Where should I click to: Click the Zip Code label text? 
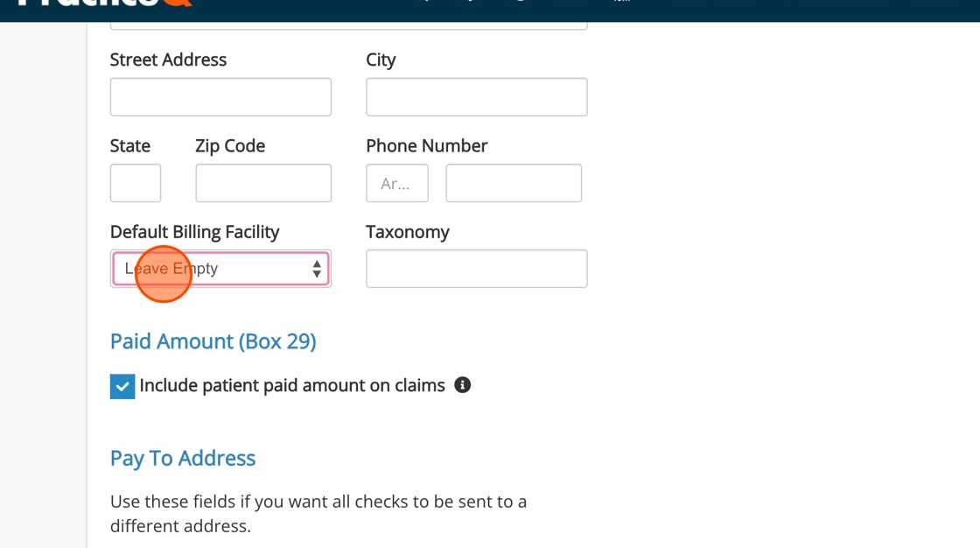pos(230,146)
